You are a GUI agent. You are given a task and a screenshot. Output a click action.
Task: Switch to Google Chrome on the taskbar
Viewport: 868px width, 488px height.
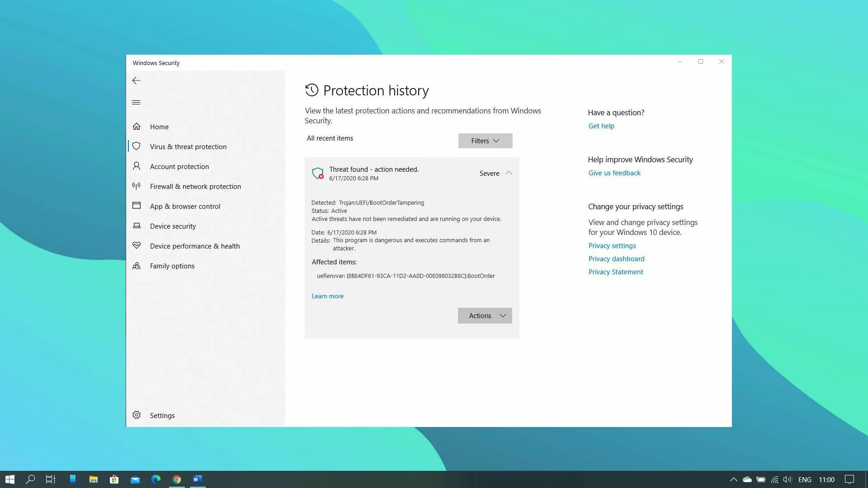[x=177, y=479]
